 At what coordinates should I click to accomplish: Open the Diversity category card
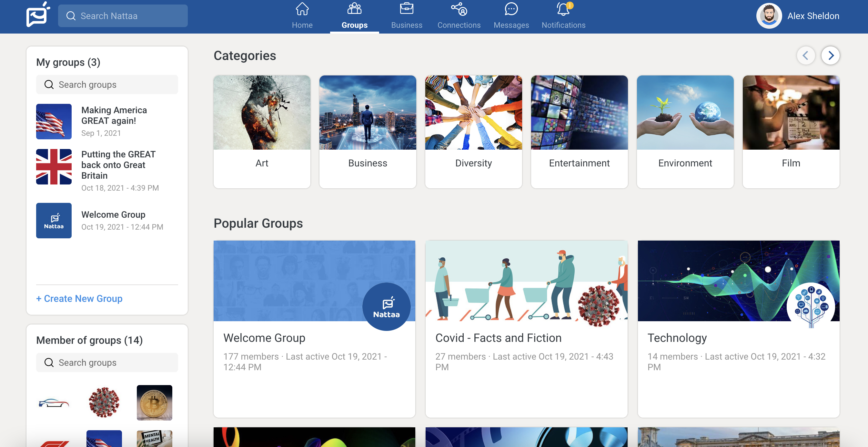point(473,132)
